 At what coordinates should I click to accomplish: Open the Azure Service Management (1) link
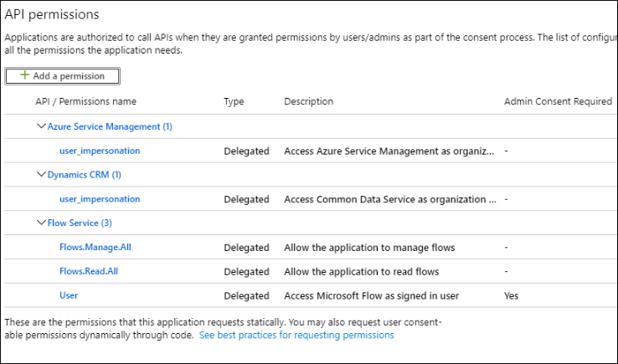(110, 126)
